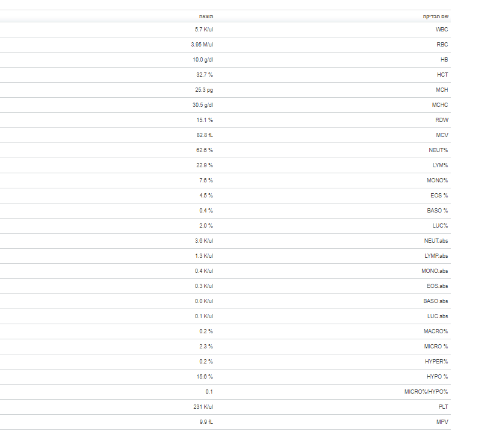
Task: Click the HB result value 10.0 g/dl
Action: coord(203,60)
